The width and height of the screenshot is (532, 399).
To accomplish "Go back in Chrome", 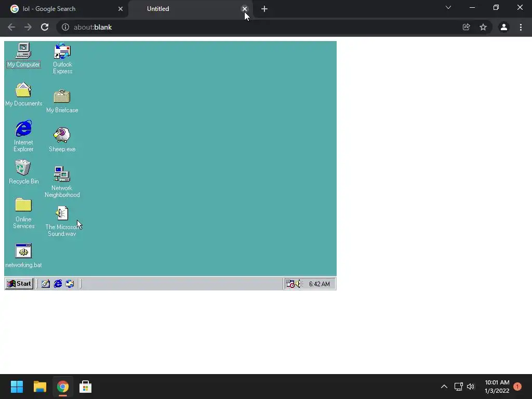I will (11, 27).
